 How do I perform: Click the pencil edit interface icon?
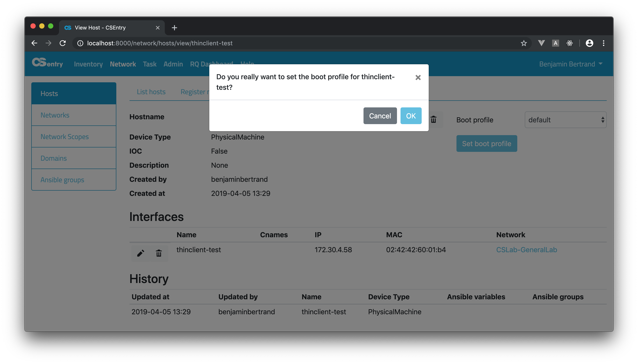click(x=141, y=253)
